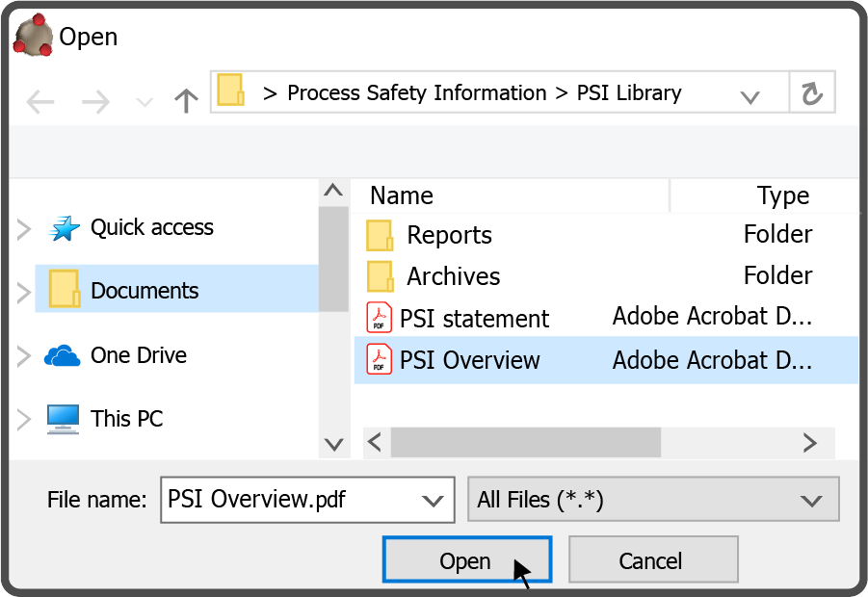
Task: Select the PSI statement PDF icon
Action: pyautogui.click(x=380, y=317)
